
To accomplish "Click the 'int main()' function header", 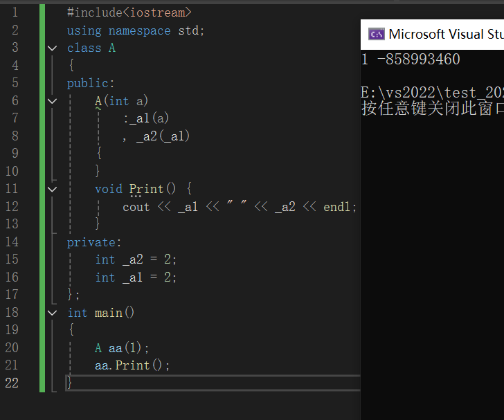I will point(101,312).
